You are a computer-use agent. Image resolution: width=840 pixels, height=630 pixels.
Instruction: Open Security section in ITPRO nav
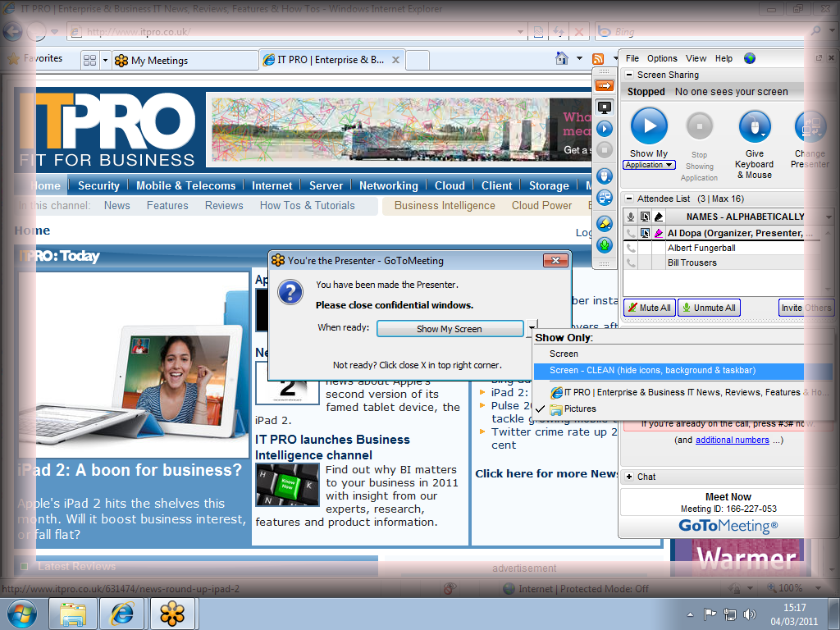pos(98,186)
